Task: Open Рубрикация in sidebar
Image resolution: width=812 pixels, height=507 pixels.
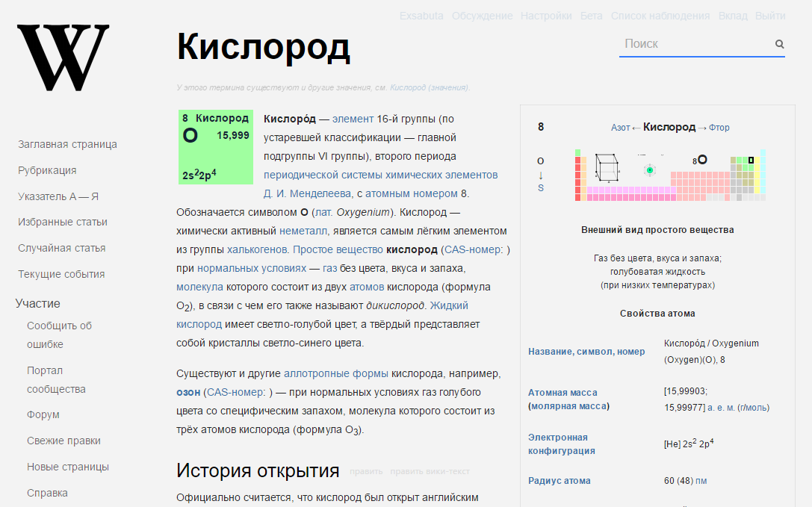Action: [x=47, y=170]
